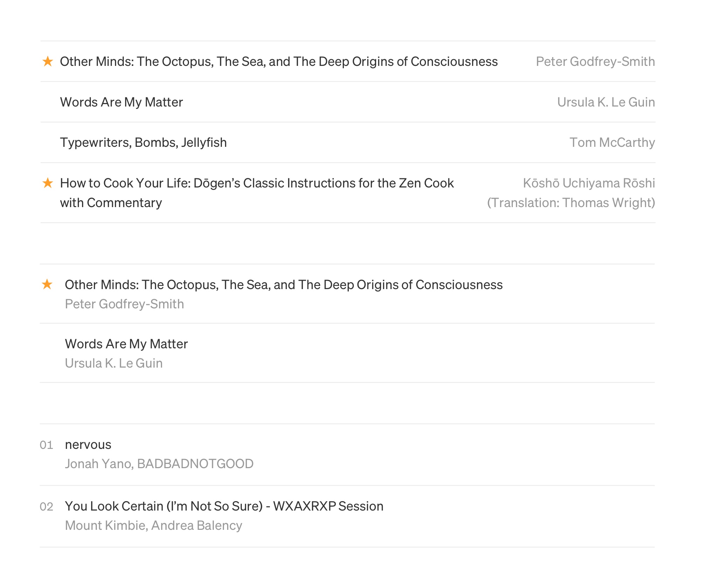Open You Look Certain WXAXRXP Session track
The image size is (701, 588).
coord(224,506)
